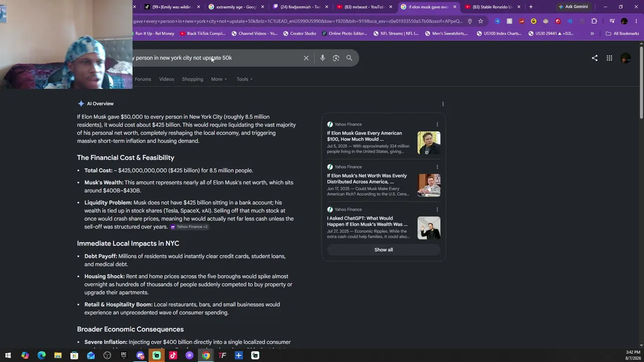Image resolution: width=644 pixels, height=362 pixels.
Task: Open the location permission icon in the address bar
Action: click(470, 21)
